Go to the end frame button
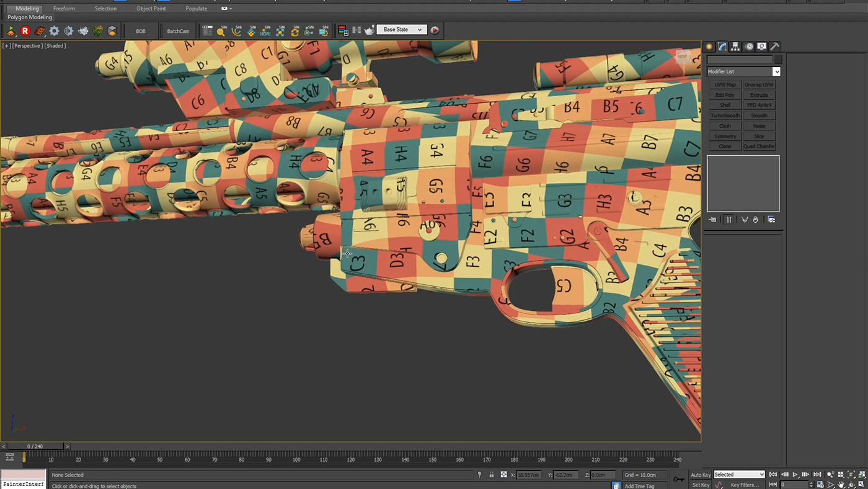 817,475
